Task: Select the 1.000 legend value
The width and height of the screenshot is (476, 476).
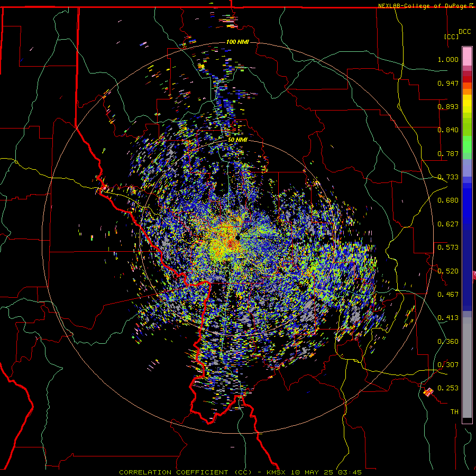Action: (448, 59)
